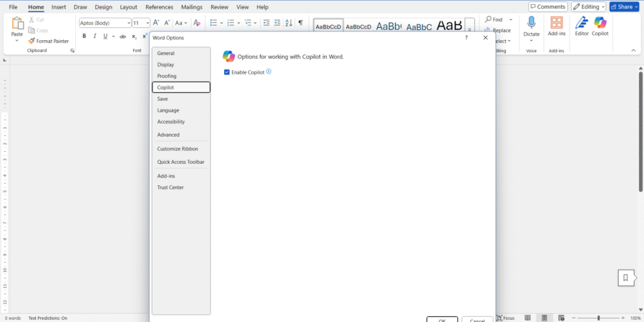Image resolution: width=644 pixels, height=322 pixels.
Task: Apply numbered list formatting
Action: (230, 23)
